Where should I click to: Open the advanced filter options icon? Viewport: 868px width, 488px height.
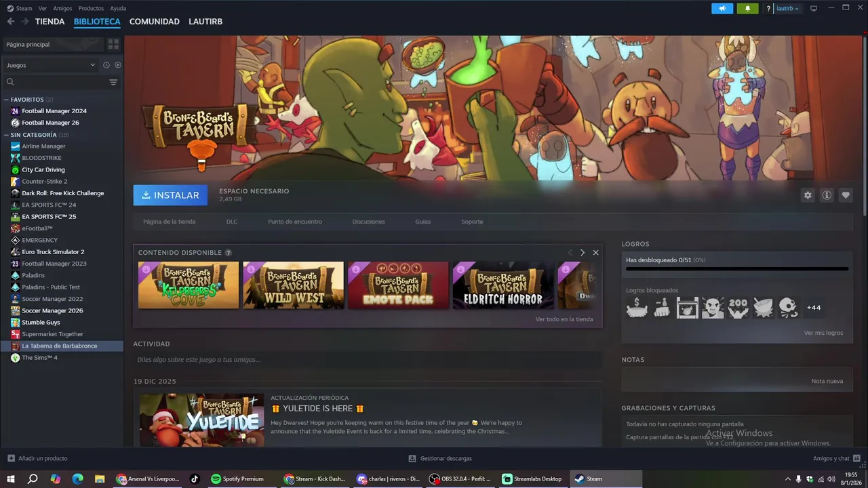(x=113, y=82)
